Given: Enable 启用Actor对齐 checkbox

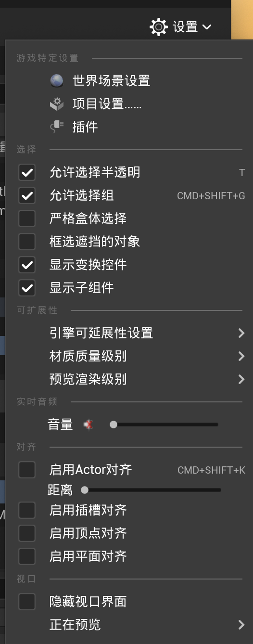Looking at the screenshot, I should coord(27,470).
